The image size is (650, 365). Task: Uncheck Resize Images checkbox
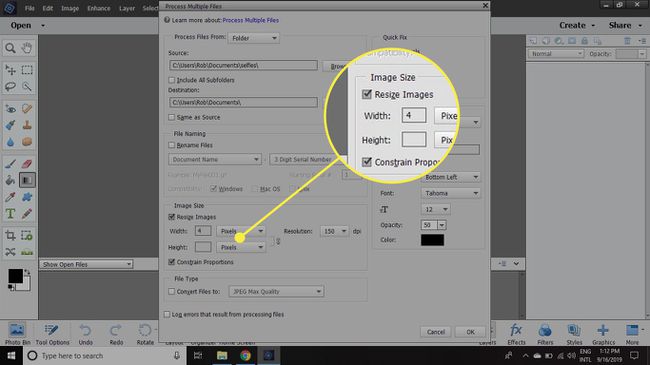coord(172,217)
